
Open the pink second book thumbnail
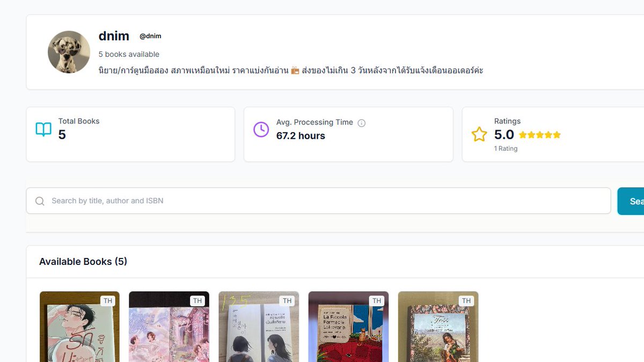[169, 327]
